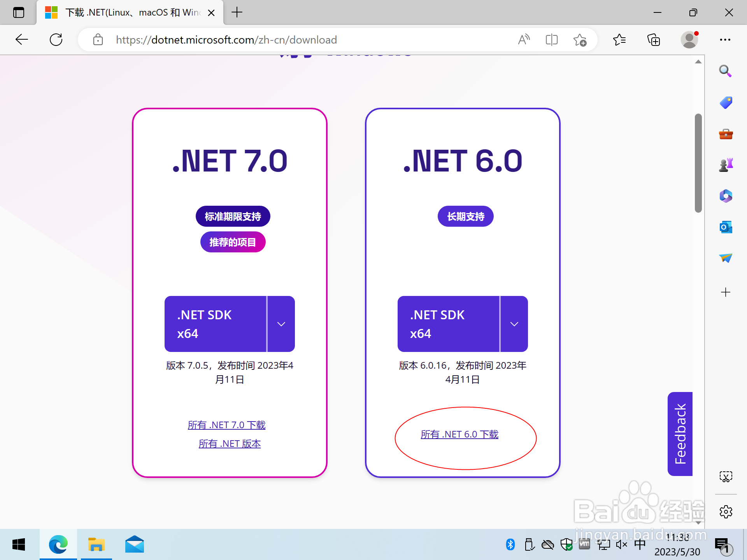Toggle muted volume tray icon
Image resolution: width=747 pixels, height=560 pixels.
pyautogui.click(x=622, y=544)
